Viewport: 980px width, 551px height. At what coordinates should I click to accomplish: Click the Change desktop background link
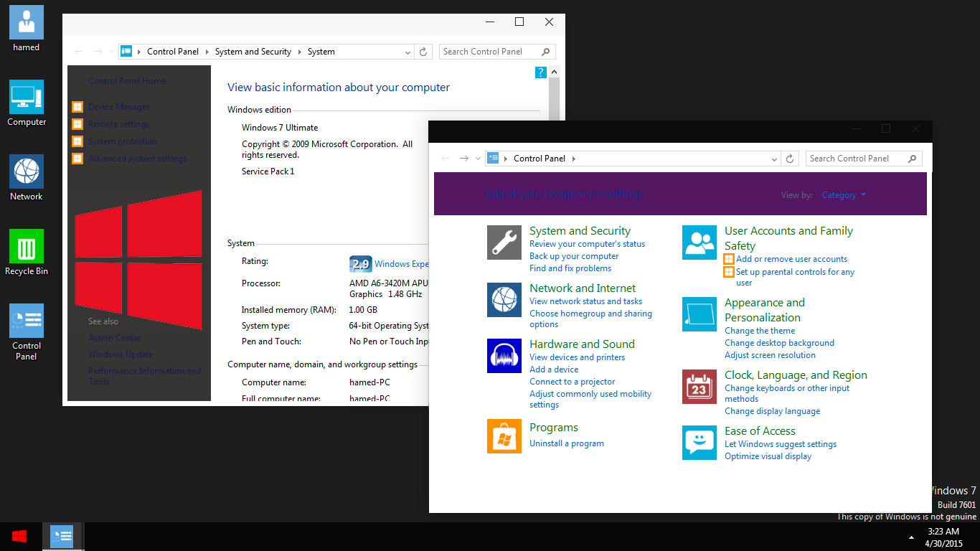point(779,343)
